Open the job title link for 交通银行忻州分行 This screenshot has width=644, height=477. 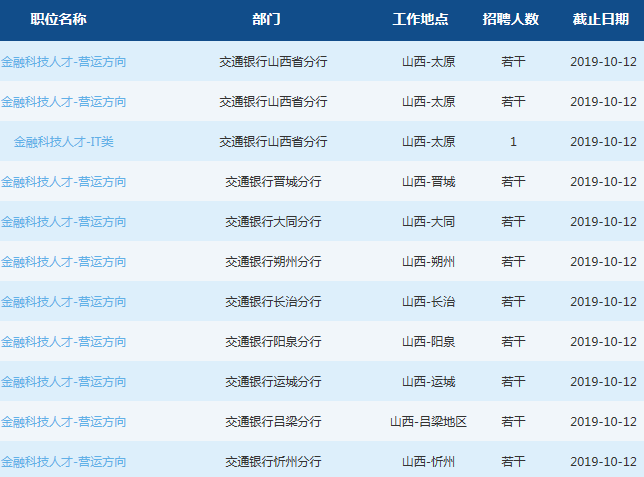pyautogui.click(x=64, y=462)
